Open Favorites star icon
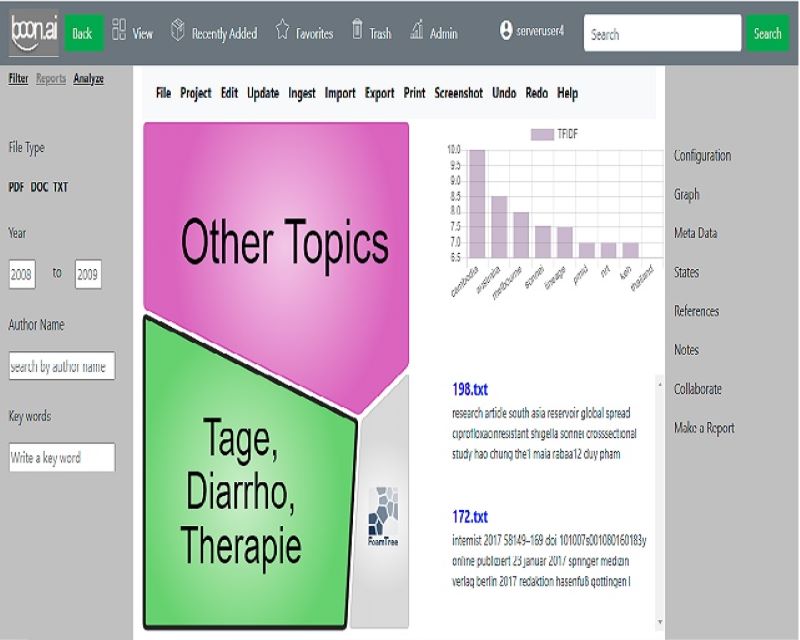 pyautogui.click(x=282, y=31)
